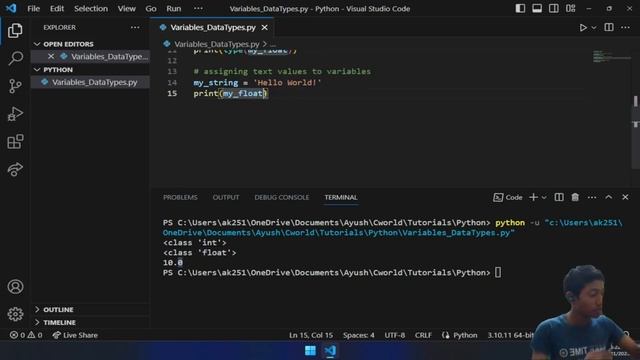Open the Go menu

151,8
